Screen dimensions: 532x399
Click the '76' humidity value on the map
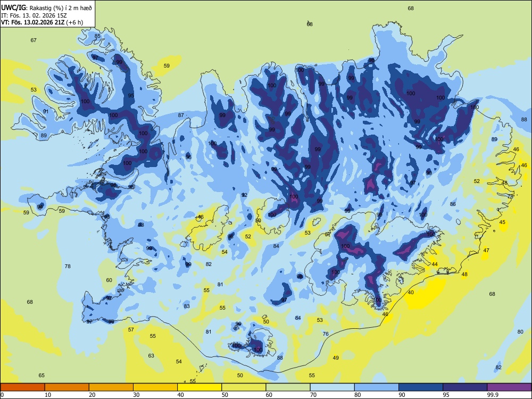click(x=326, y=334)
